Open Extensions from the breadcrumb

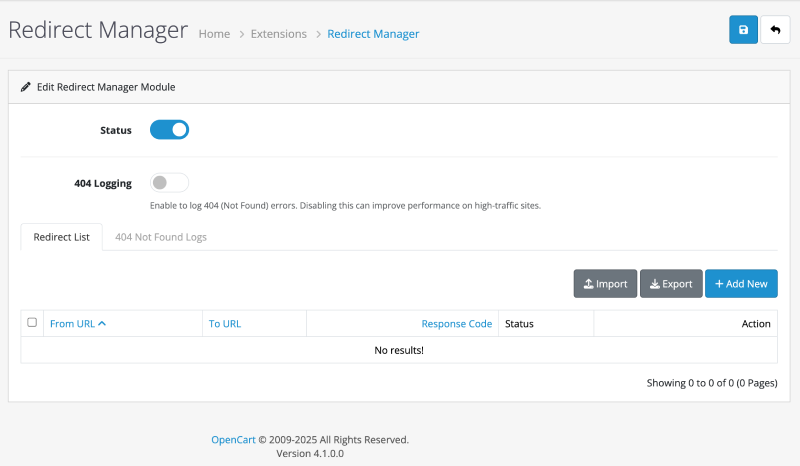pos(279,34)
